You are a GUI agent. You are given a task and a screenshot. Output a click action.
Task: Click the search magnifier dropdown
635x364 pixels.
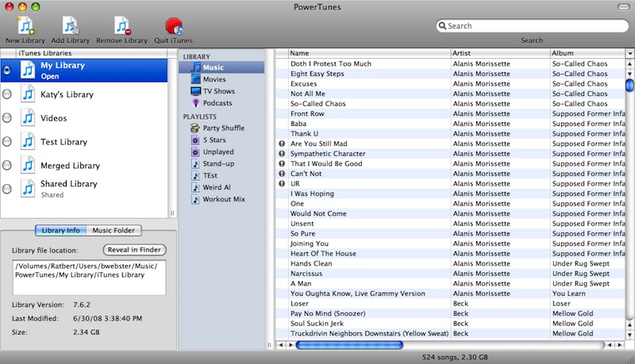[443, 26]
